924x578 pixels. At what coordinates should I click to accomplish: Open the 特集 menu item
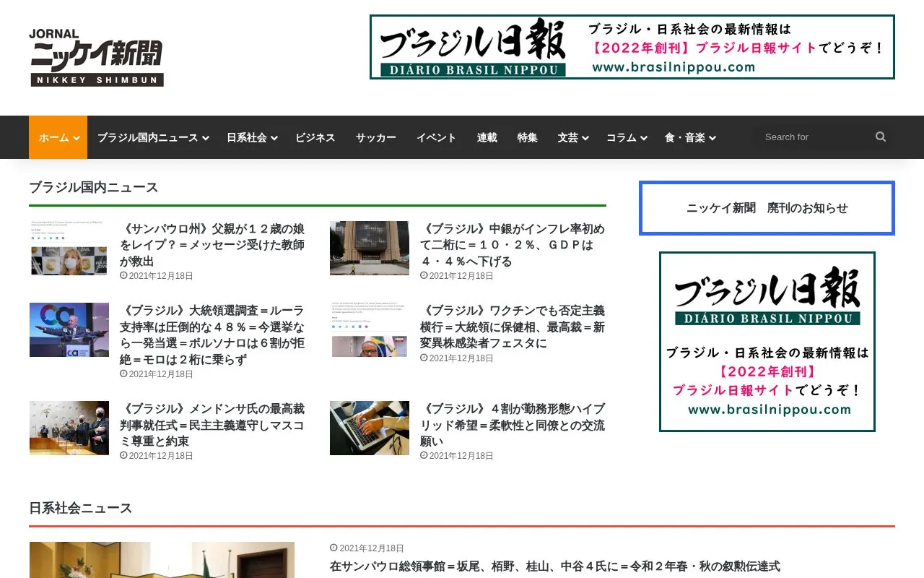click(x=528, y=137)
